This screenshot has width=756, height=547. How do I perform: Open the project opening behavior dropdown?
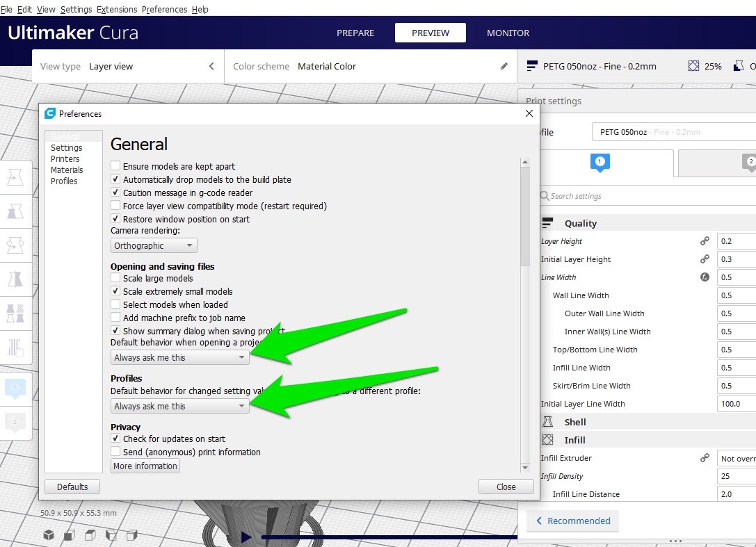click(x=179, y=357)
